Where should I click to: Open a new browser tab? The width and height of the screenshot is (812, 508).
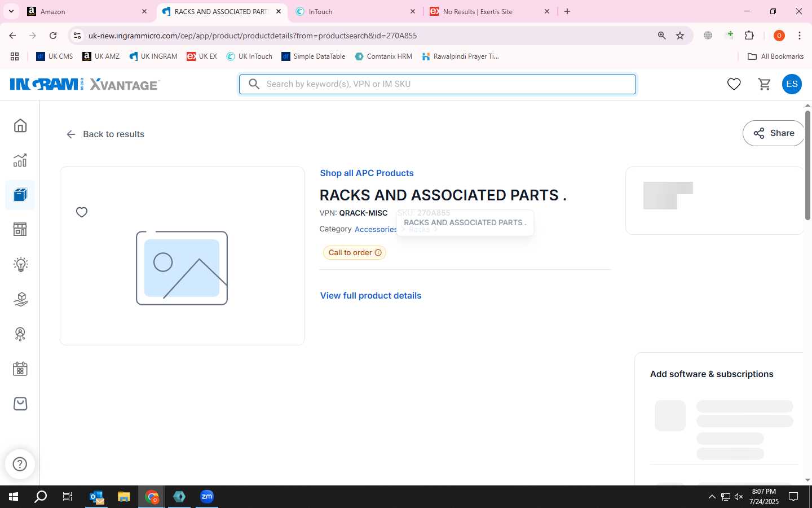[x=567, y=11]
